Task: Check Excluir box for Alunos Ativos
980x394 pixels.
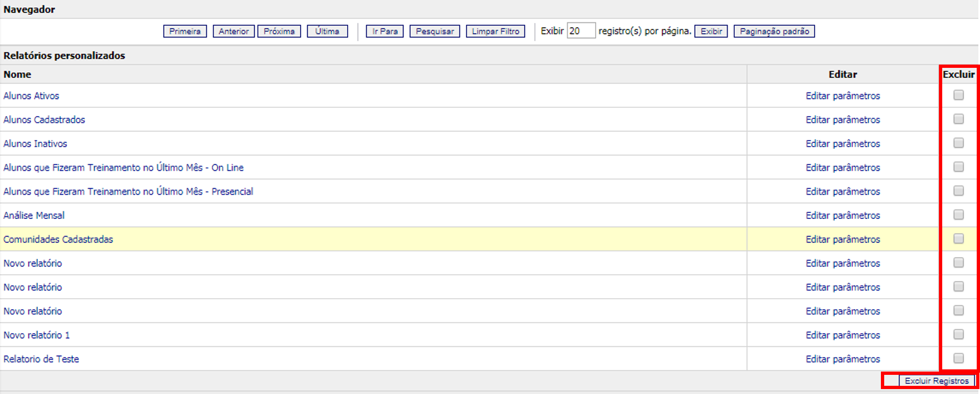Action: (958, 95)
